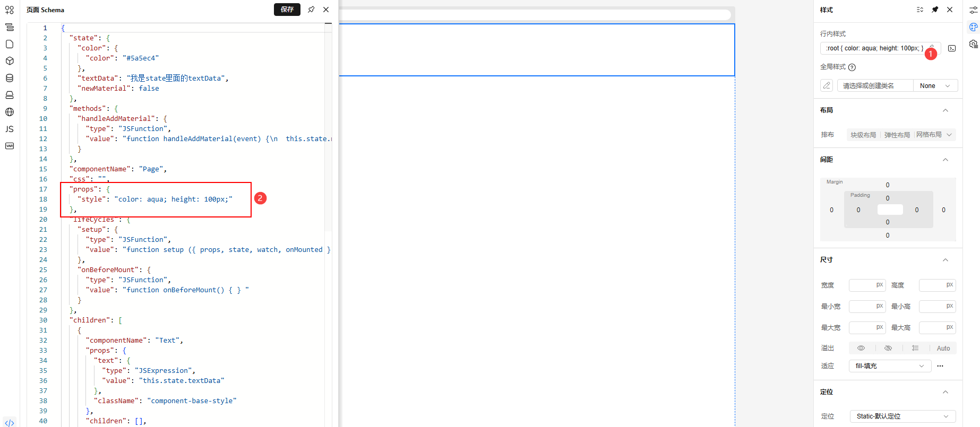This screenshot has width=980, height=427.
Task: Set overflow to hidden with crossed-eye icon
Action: (888, 348)
